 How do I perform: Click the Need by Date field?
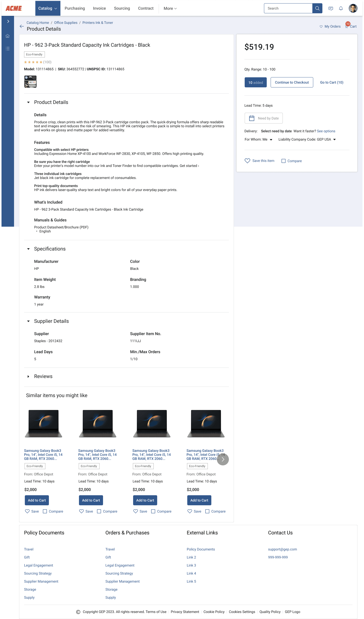click(x=264, y=118)
